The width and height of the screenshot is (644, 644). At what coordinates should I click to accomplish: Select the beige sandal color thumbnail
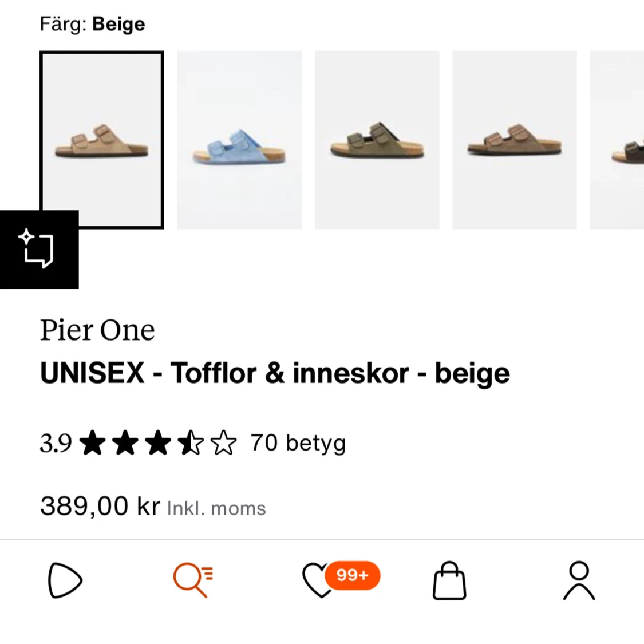pyautogui.click(x=102, y=140)
